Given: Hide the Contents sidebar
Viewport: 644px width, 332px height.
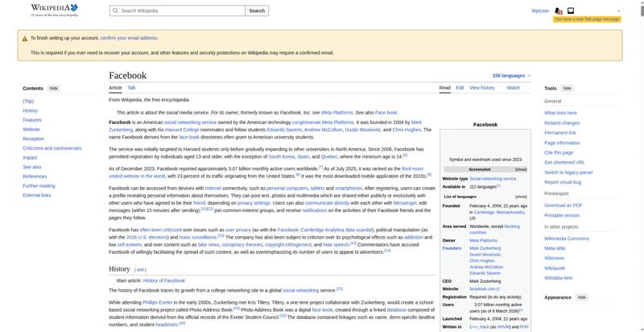Looking at the screenshot, I should pos(53,89).
